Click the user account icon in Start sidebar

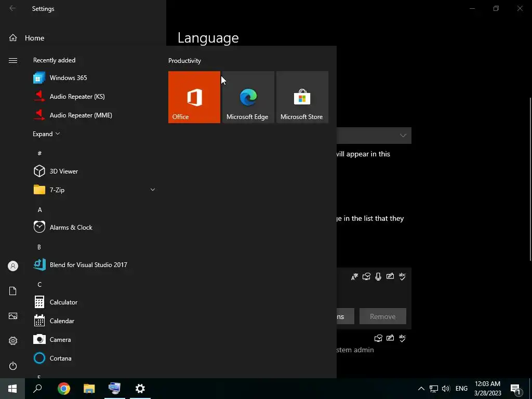(13, 266)
